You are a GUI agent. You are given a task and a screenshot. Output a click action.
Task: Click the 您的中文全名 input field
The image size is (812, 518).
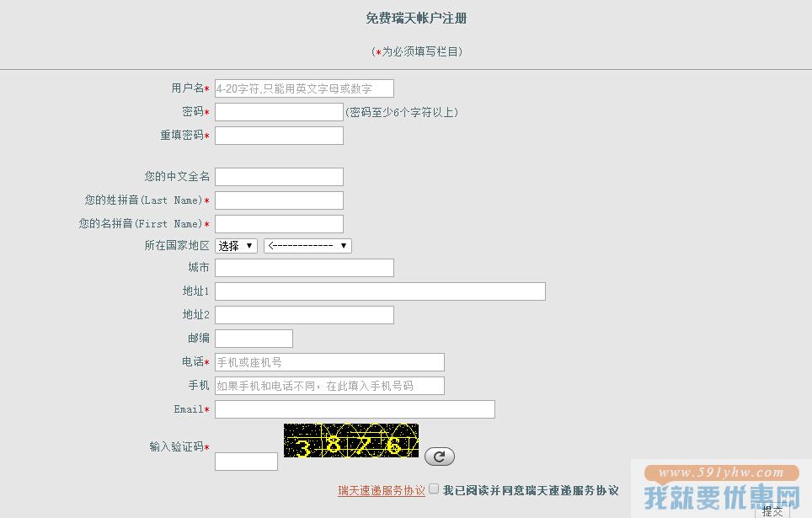point(279,177)
